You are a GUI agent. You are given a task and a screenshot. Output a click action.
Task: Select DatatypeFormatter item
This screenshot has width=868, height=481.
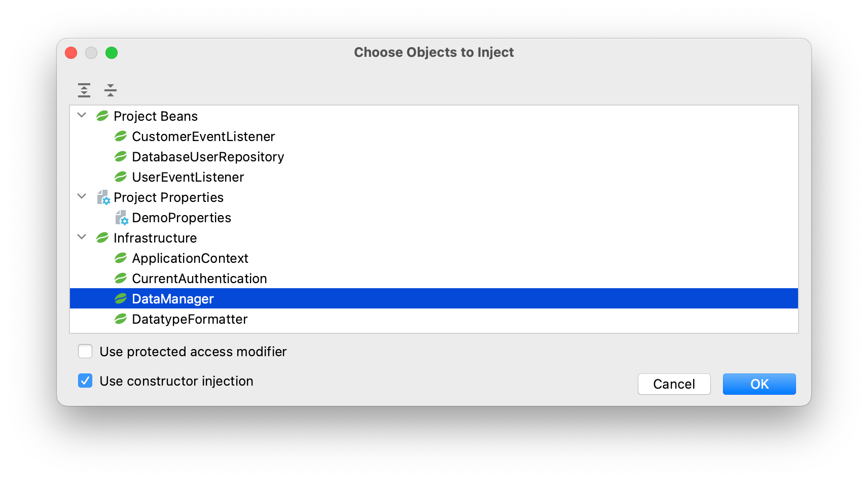pos(190,319)
